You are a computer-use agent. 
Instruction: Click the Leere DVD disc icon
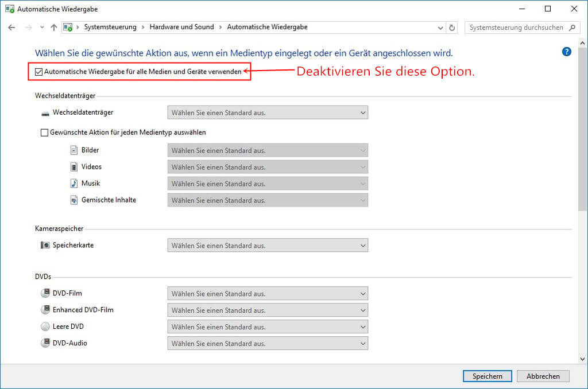pos(45,326)
